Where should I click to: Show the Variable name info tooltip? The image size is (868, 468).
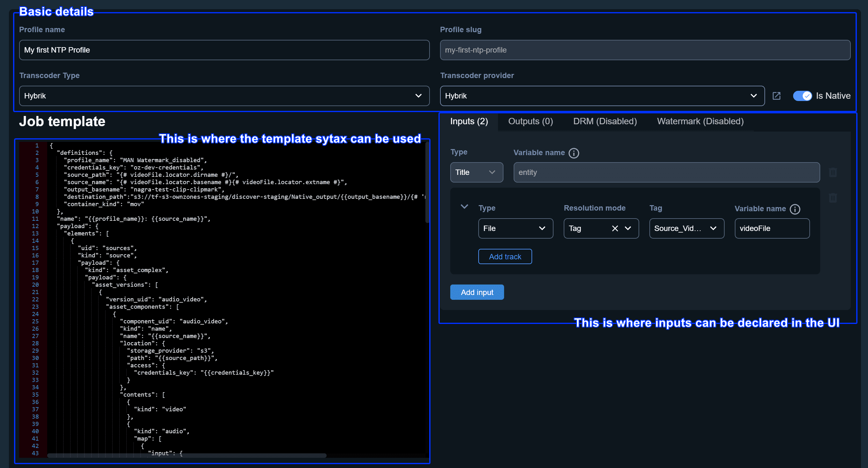[x=574, y=153]
